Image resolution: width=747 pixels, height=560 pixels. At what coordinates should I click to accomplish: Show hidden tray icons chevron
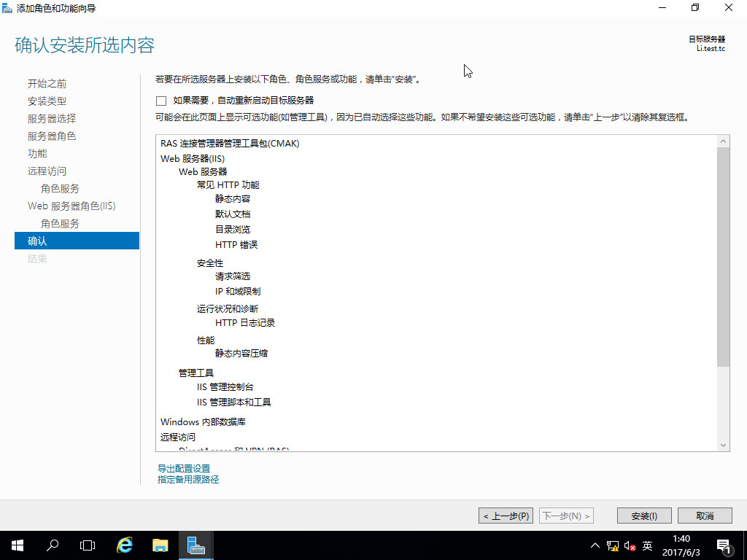(595, 545)
